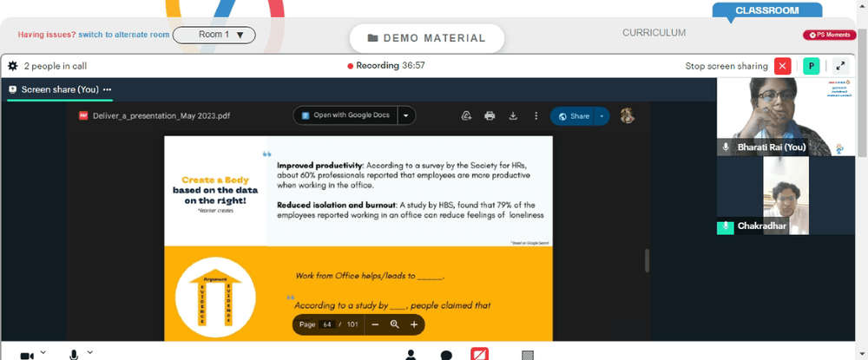Viewport: 868px width, 360px height.
Task: Click the magnifier zoom reset icon
Action: tap(395, 324)
